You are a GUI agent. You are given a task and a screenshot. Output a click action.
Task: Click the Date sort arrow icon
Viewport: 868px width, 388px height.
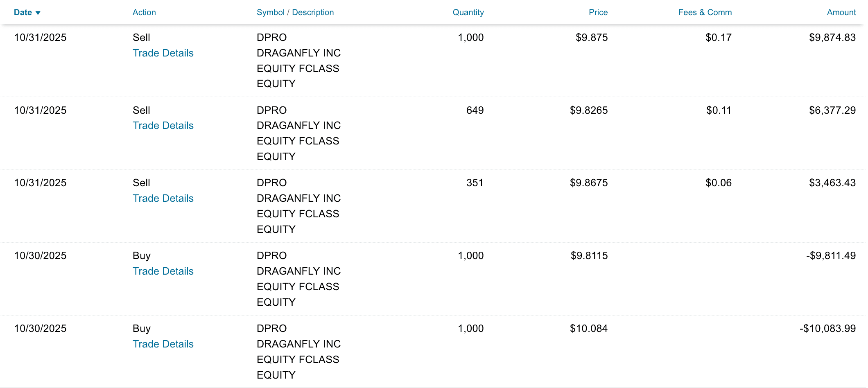coord(38,13)
